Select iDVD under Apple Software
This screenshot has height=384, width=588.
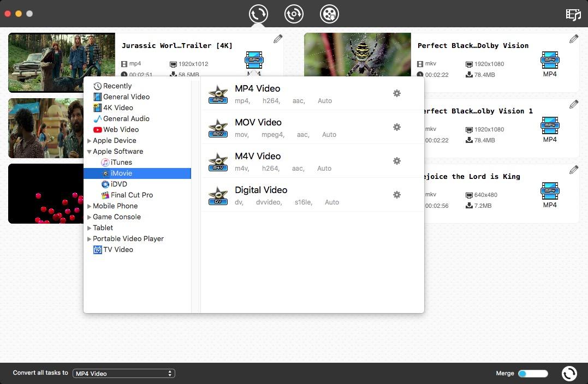click(114, 184)
